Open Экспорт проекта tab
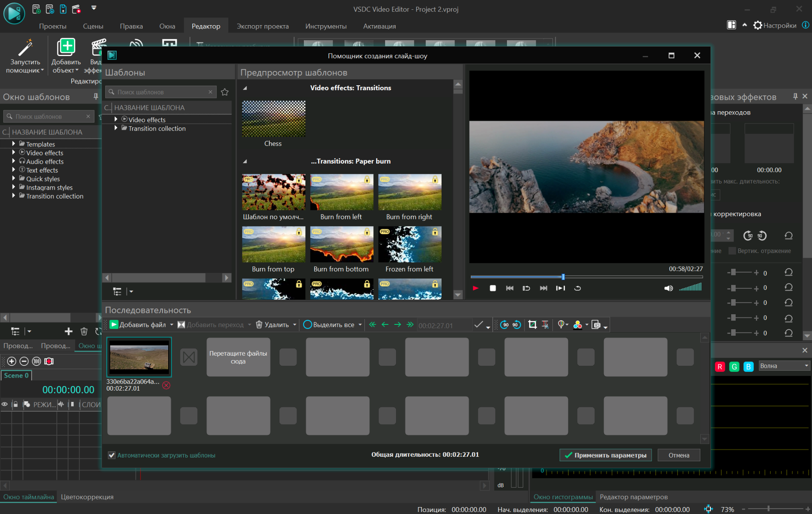This screenshot has height=514, width=812. [262, 26]
